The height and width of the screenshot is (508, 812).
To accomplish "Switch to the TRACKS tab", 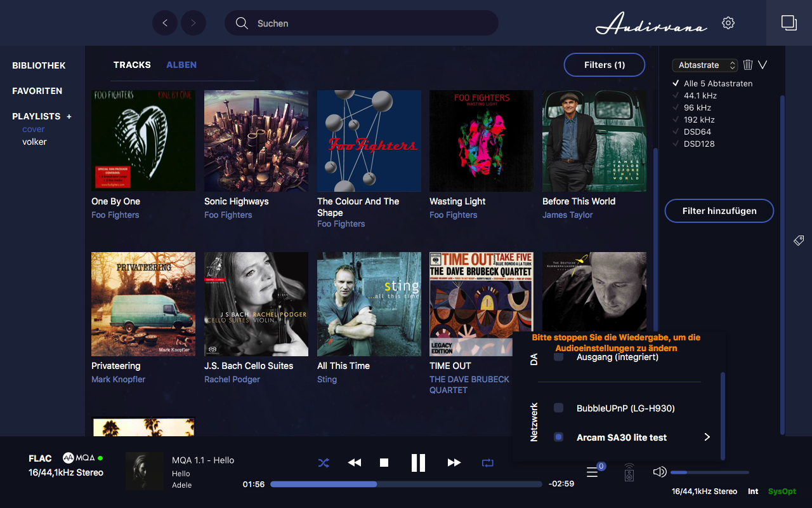I will click(x=132, y=65).
